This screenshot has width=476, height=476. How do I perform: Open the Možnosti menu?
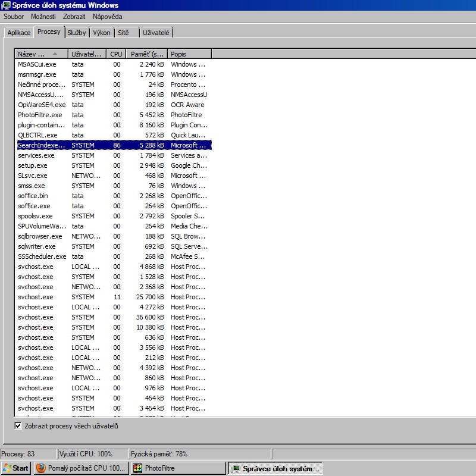coord(43,17)
